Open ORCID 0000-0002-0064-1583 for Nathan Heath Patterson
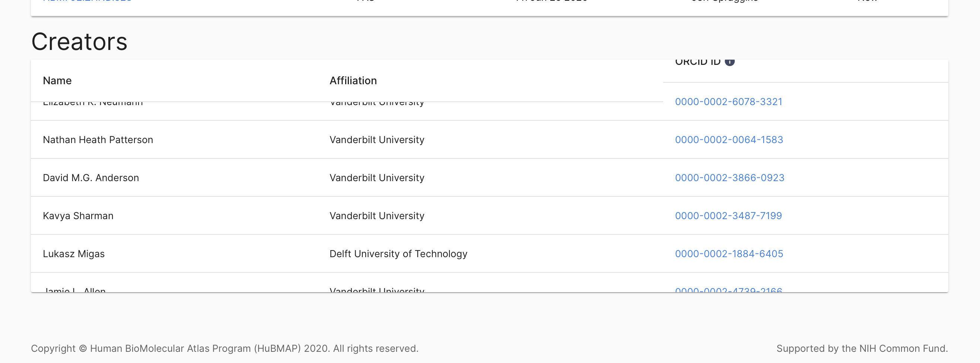 729,140
